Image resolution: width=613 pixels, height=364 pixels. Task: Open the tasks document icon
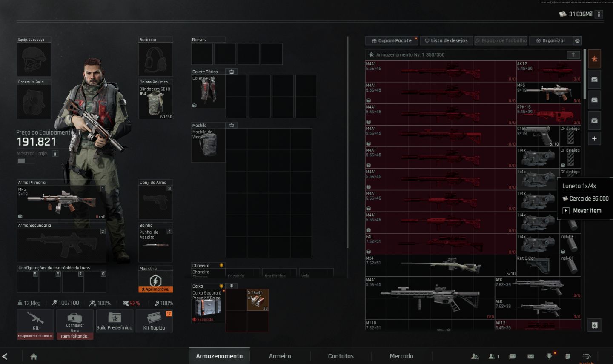pyautogui.click(x=567, y=356)
